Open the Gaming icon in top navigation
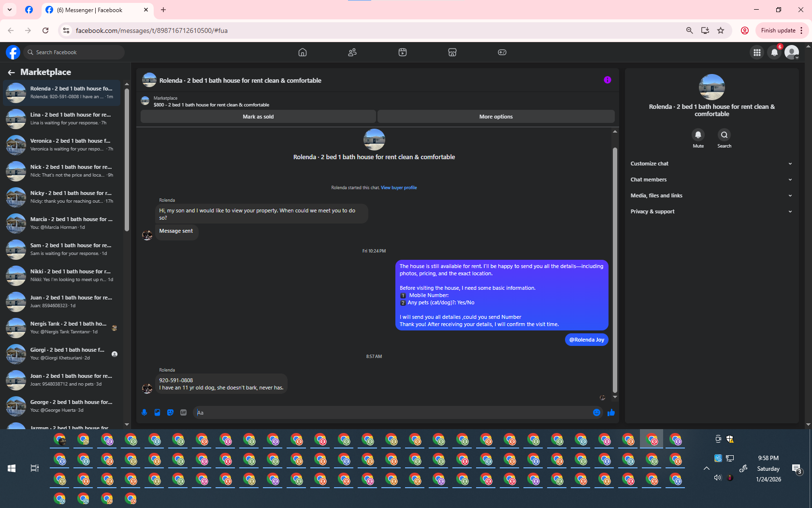The height and width of the screenshot is (508, 812). (502, 52)
